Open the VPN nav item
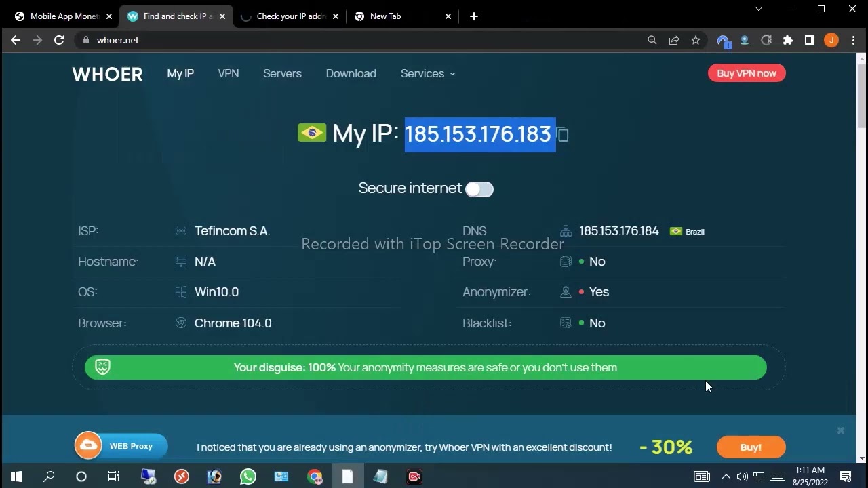Image resolution: width=868 pixels, height=488 pixels. coord(229,73)
